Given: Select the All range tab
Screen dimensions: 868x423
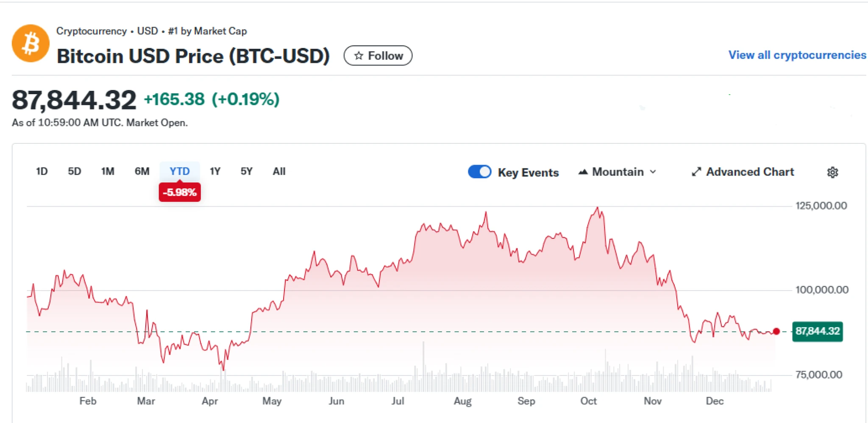Looking at the screenshot, I should (x=279, y=171).
